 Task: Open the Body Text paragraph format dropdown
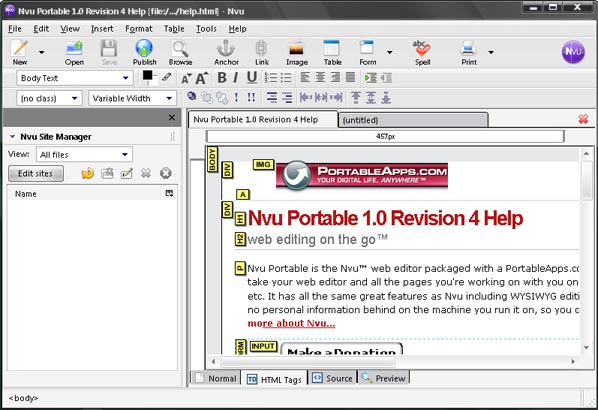(x=74, y=78)
